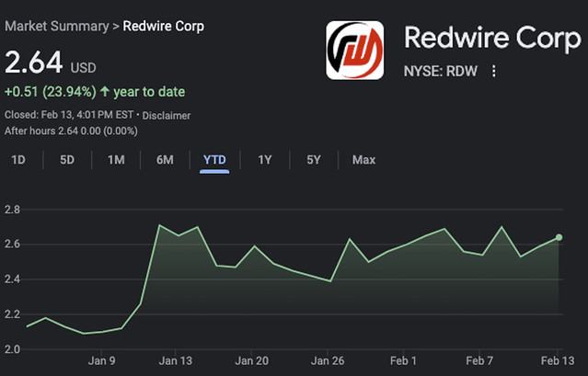Select the 1D time range tab

18,160
